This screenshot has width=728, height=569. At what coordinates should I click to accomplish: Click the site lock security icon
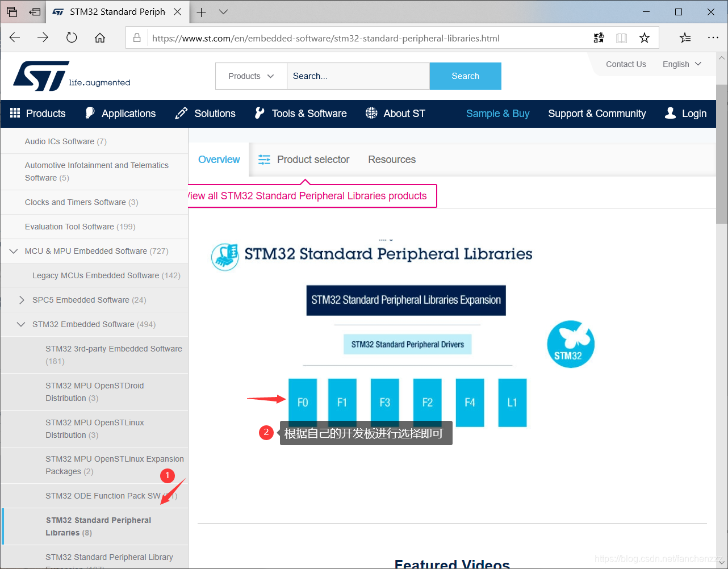point(137,38)
